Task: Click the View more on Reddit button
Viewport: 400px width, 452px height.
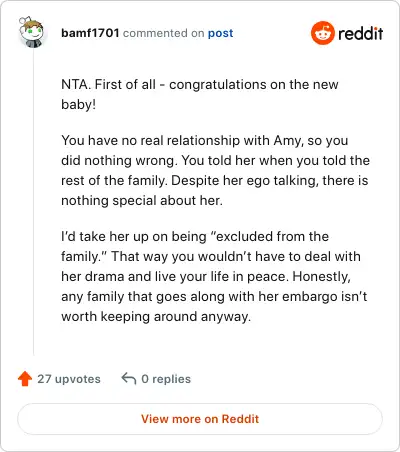Action: coord(200,419)
